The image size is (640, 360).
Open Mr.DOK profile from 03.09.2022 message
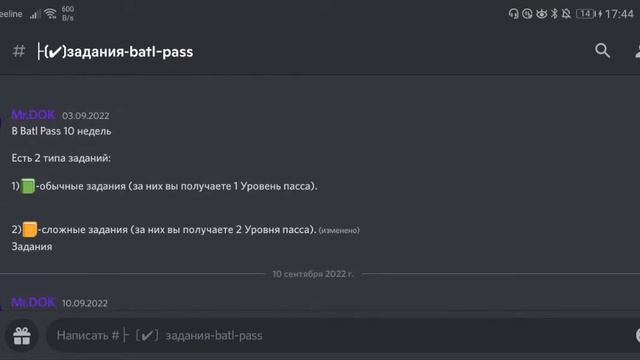click(x=33, y=115)
